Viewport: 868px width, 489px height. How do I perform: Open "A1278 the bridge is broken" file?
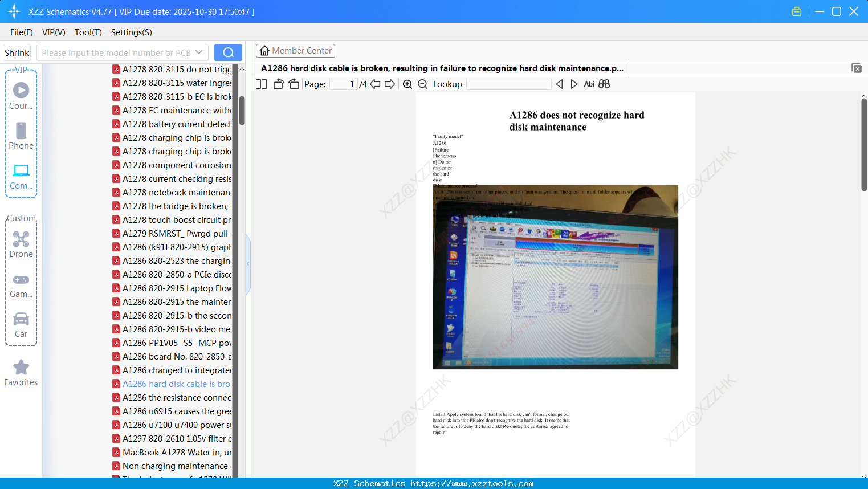(172, 206)
